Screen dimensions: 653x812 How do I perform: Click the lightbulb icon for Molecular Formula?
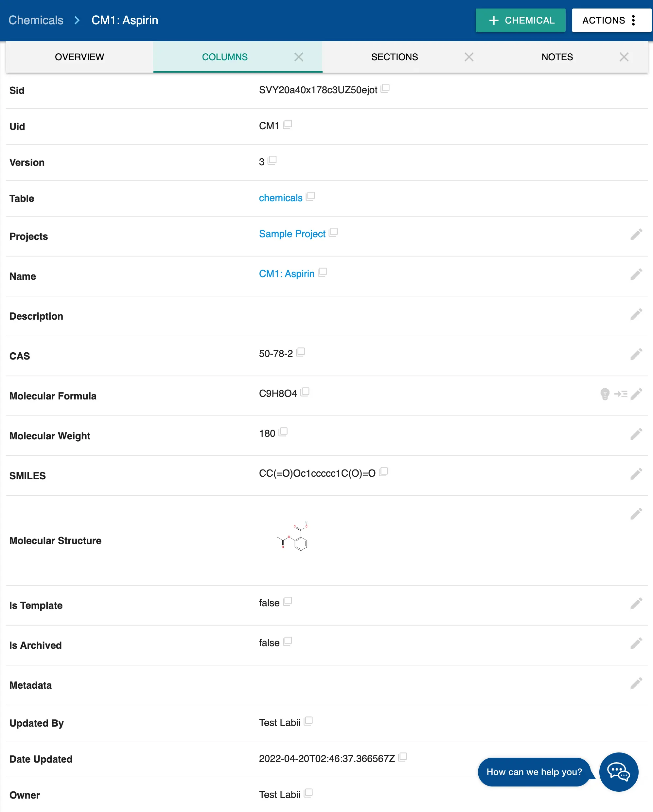click(x=605, y=394)
